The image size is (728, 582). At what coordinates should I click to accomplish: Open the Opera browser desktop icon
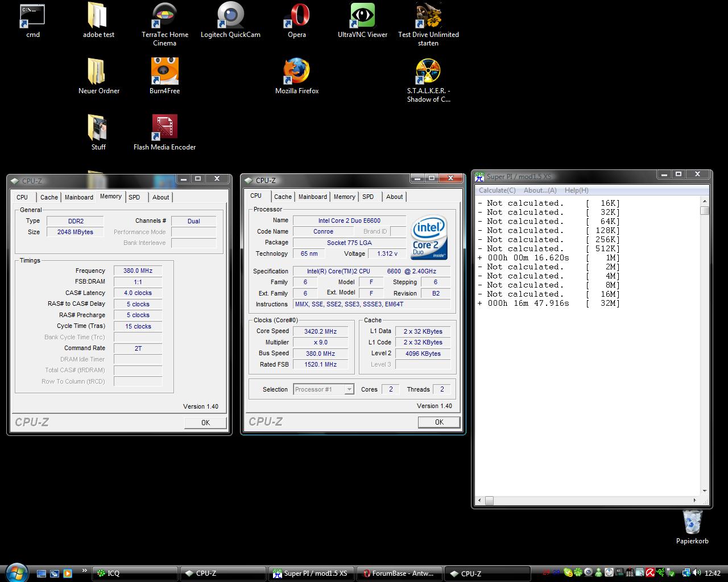pyautogui.click(x=297, y=20)
